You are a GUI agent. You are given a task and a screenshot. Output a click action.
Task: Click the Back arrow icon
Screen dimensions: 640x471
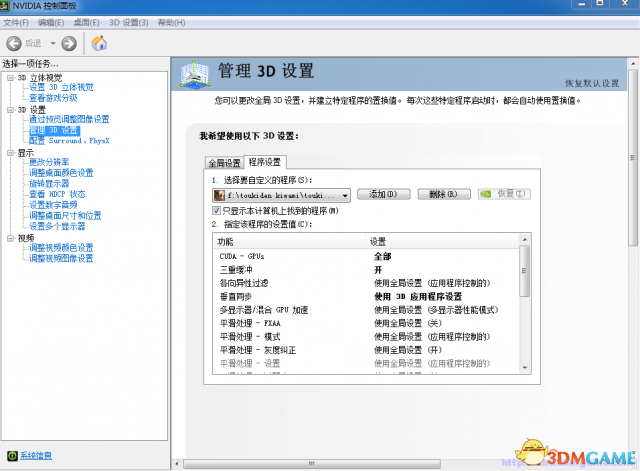(x=14, y=43)
